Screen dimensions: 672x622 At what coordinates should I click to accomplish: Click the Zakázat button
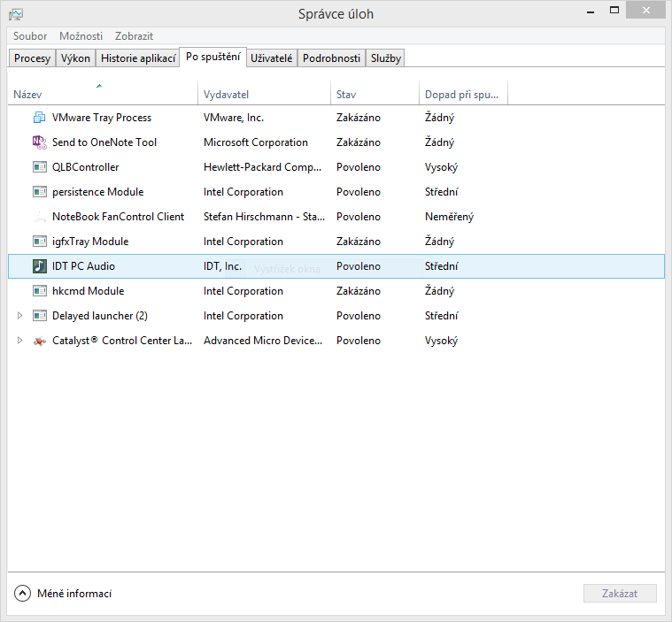(620, 594)
